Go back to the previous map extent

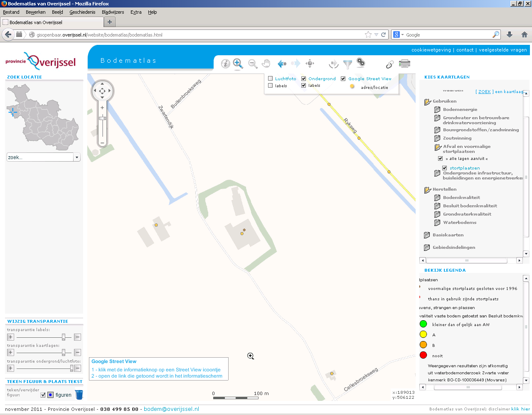[x=281, y=64]
